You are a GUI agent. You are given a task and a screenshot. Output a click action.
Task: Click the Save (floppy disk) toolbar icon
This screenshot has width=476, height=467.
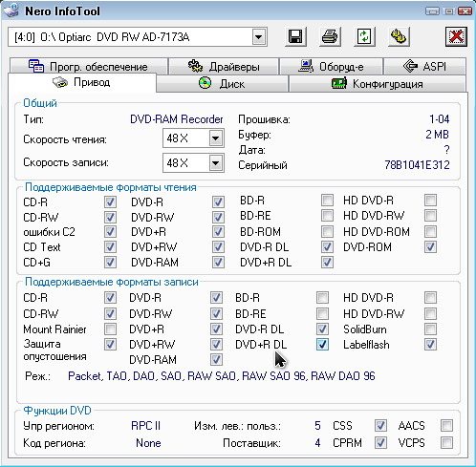click(295, 36)
